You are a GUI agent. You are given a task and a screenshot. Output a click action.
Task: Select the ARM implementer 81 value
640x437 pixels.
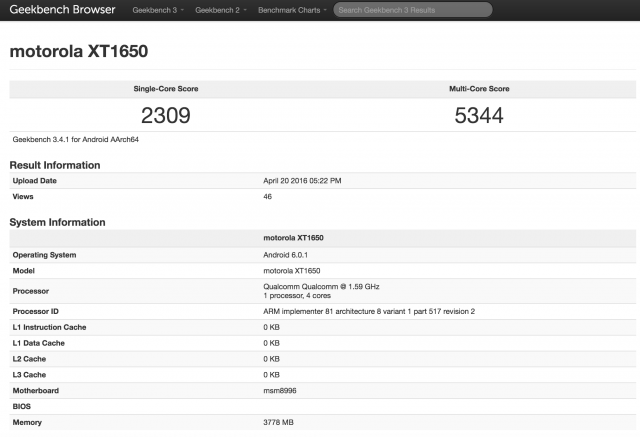pyautogui.click(x=369, y=312)
